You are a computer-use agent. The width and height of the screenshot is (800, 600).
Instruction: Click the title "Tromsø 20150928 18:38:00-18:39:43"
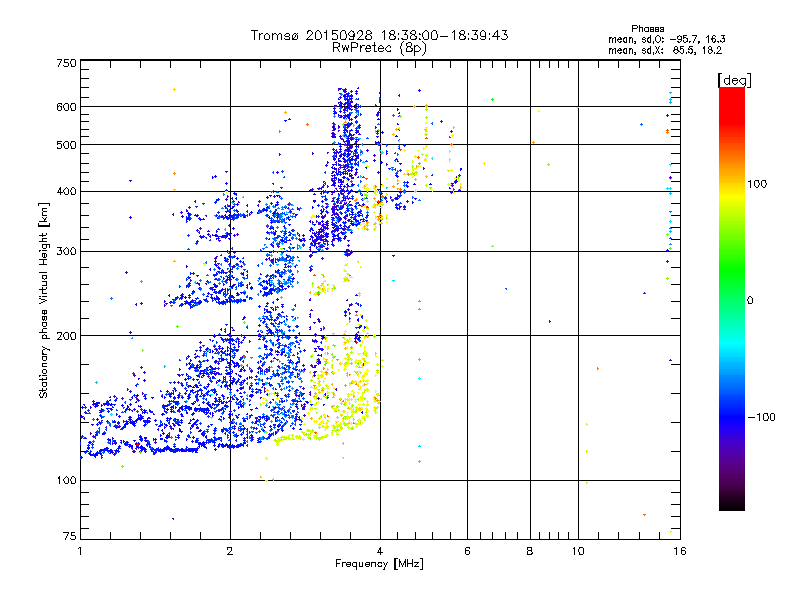[x=379, y=35]
